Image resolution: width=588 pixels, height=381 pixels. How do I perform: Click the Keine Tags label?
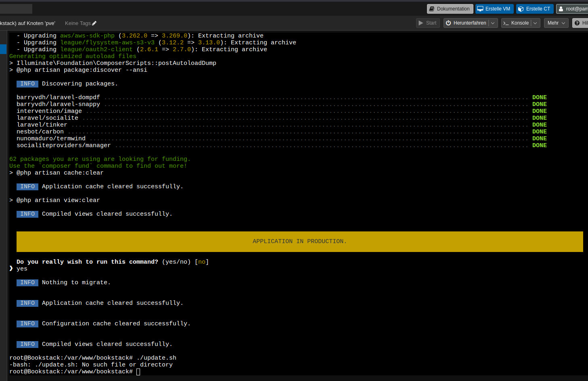(x=77, y=23)
